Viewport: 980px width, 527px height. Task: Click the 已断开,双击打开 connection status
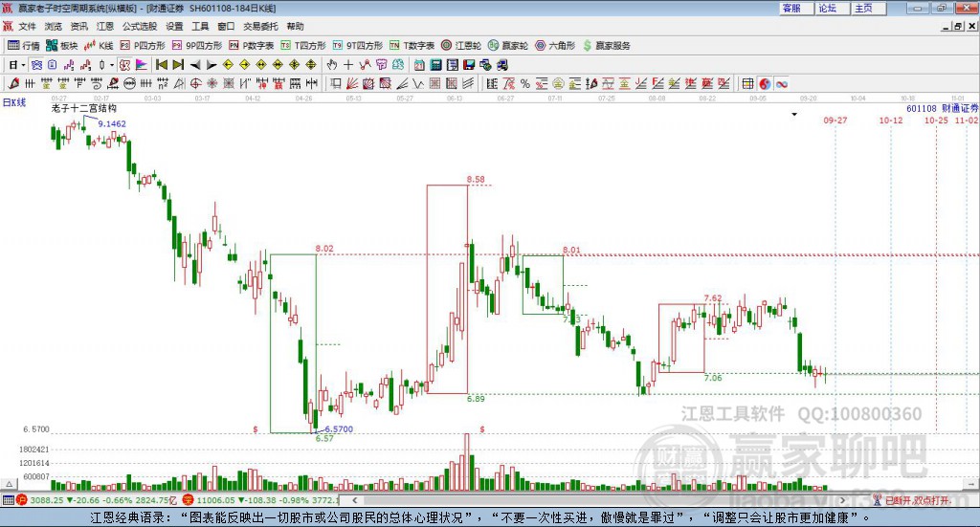click(912, 500)
